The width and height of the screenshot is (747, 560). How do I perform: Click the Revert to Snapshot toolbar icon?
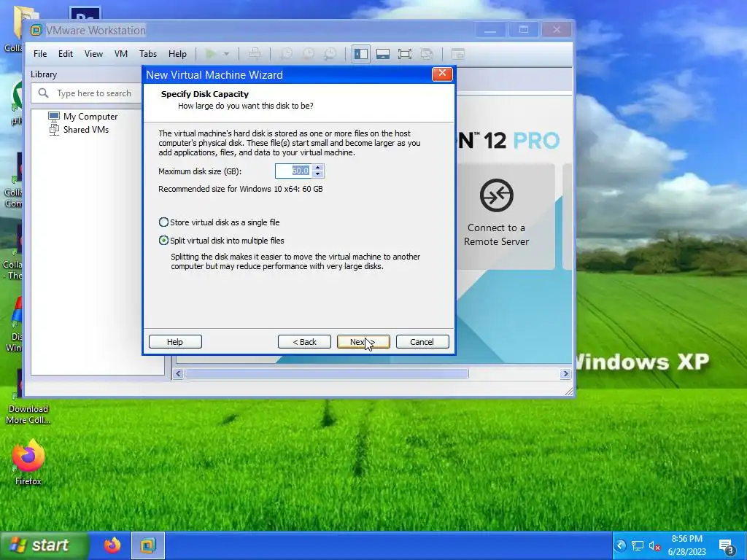(309, 54)
